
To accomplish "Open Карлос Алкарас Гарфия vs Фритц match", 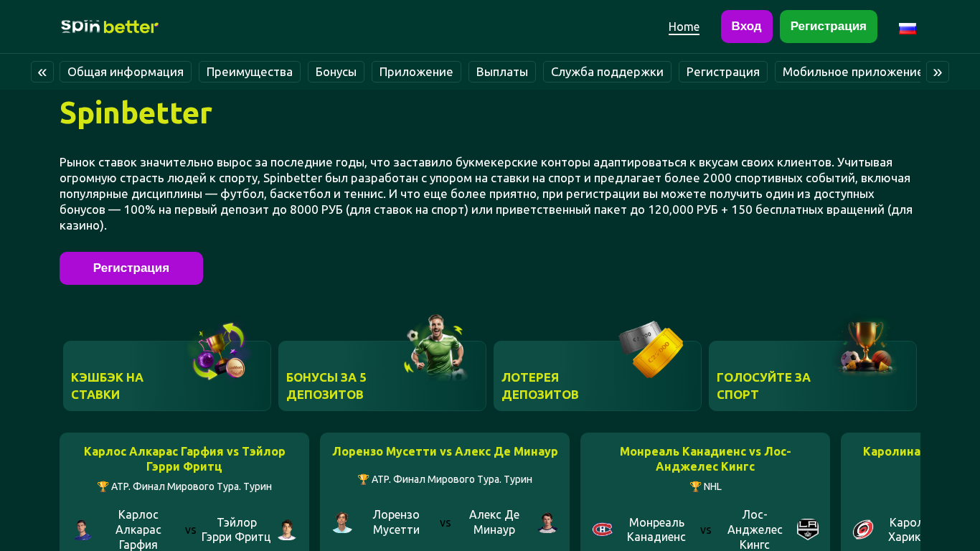I will click(184, 492).
